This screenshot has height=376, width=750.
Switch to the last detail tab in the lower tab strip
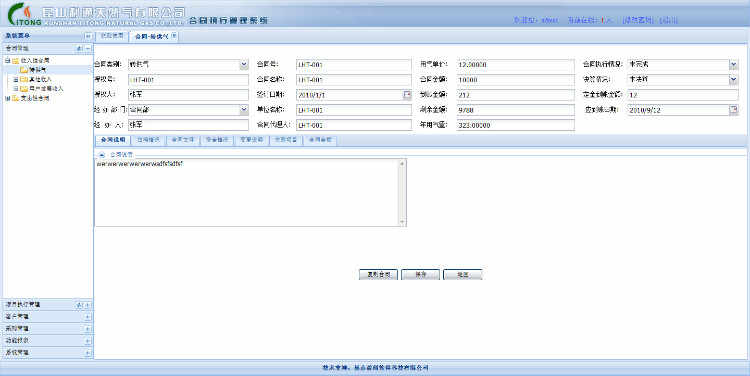[320, 140]
